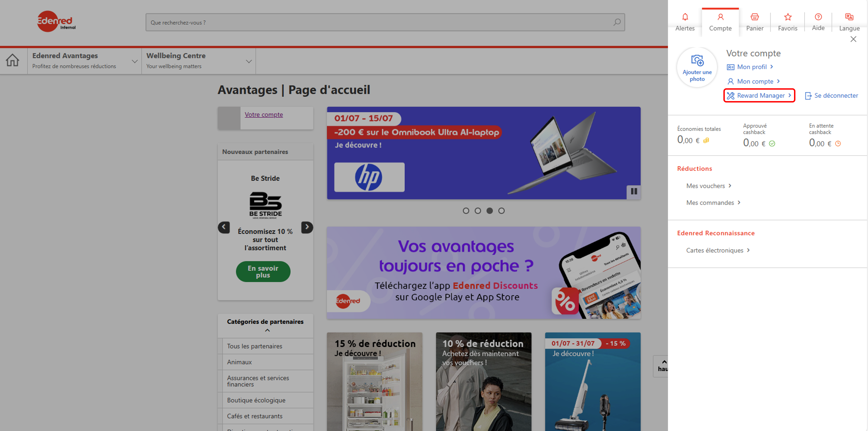
Task: Select second carousel dot
Action: click(477, 211)
